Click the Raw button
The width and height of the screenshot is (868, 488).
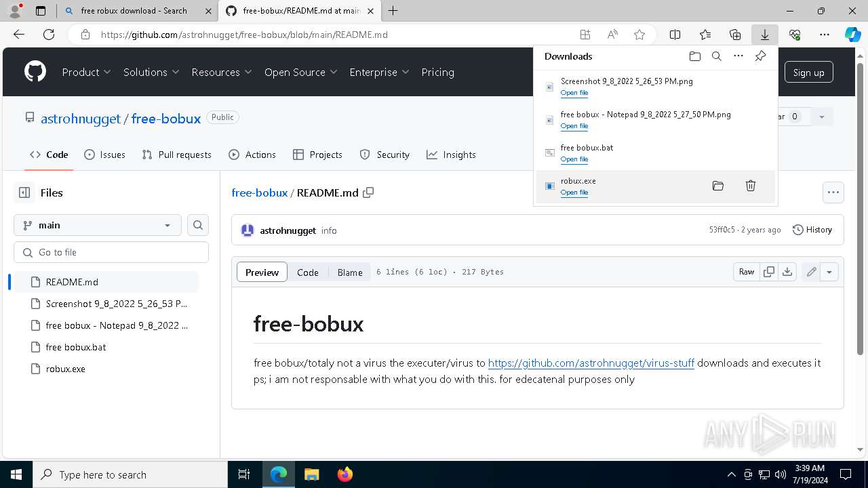coord(746,272)
